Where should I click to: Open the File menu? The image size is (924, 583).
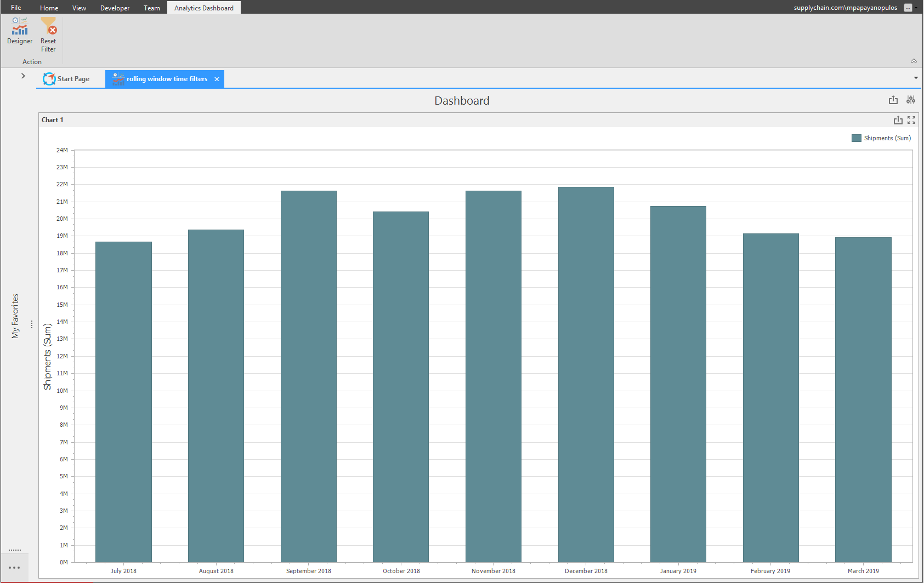click(x=16, y=8)
